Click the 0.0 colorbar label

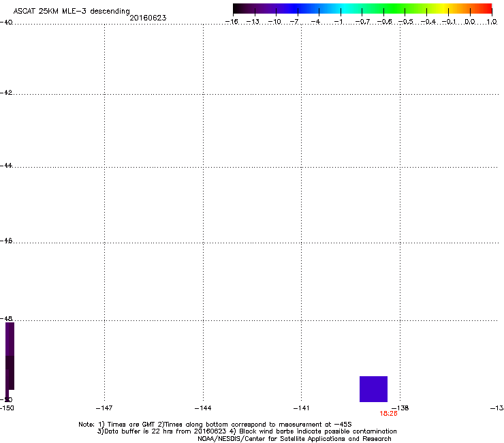(x=470, y=22)
